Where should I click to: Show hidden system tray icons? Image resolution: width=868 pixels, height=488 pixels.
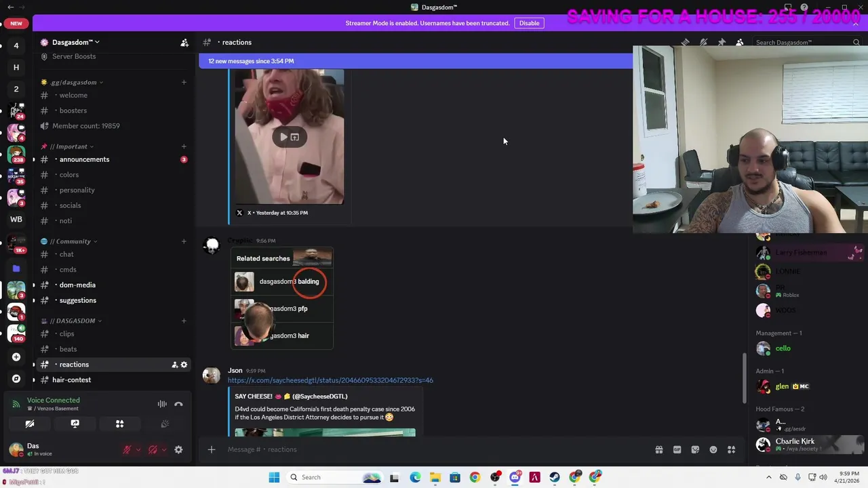click(x=768, y=477)
